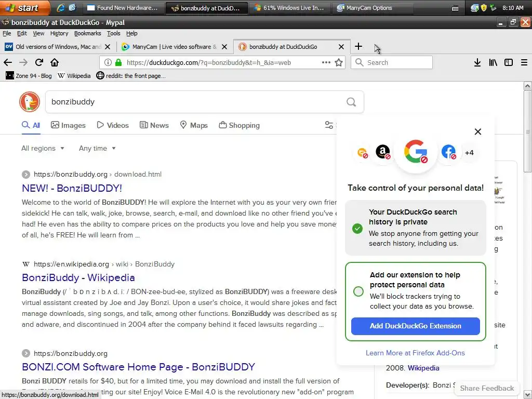This screenshot has width=532, height=399.
Task: Open a new browser tab
Action: (358, 46)
